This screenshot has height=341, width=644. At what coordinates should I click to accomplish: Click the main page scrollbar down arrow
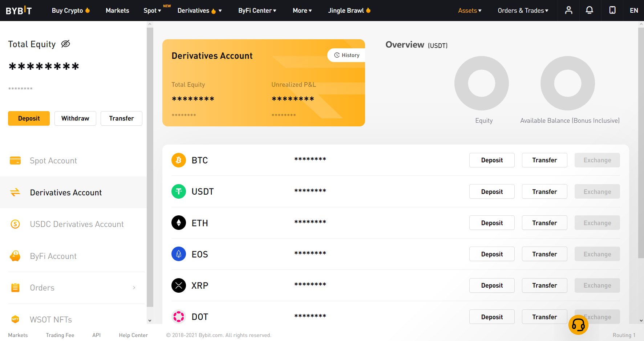641,321
